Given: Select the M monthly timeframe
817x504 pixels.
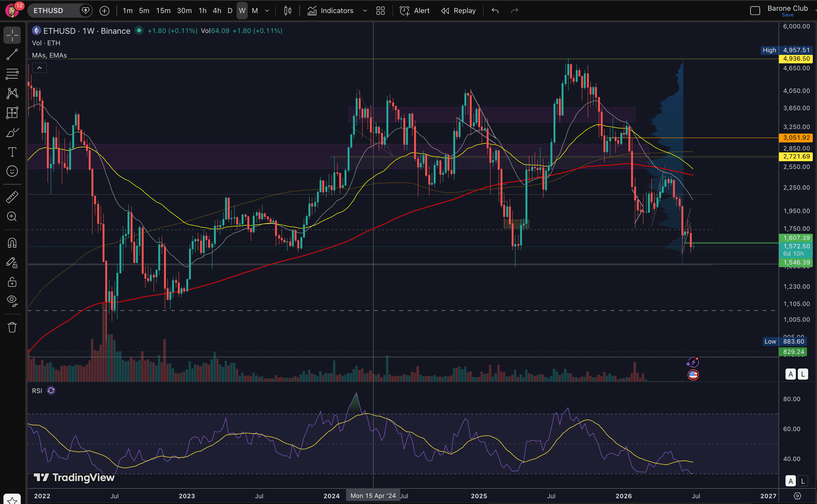Looking at the screenshot, I should pyautogui.click(x=255, y=11).
